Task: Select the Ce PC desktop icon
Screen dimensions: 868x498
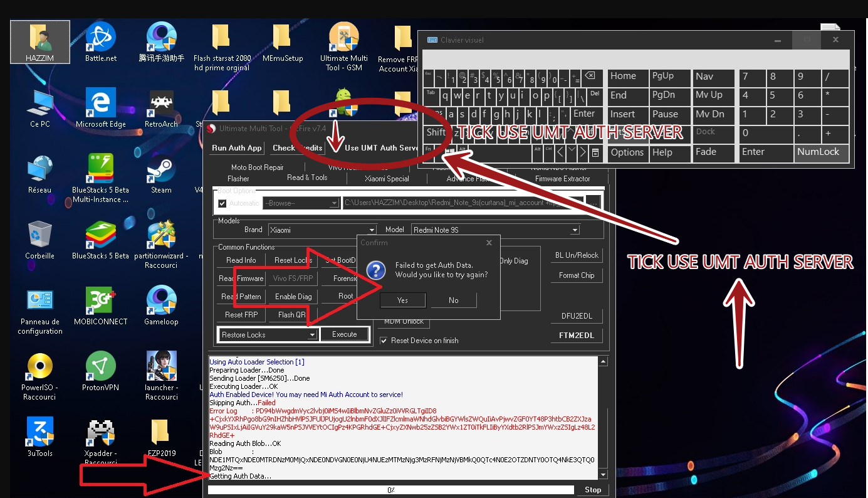Action: [x=39, y=108]
